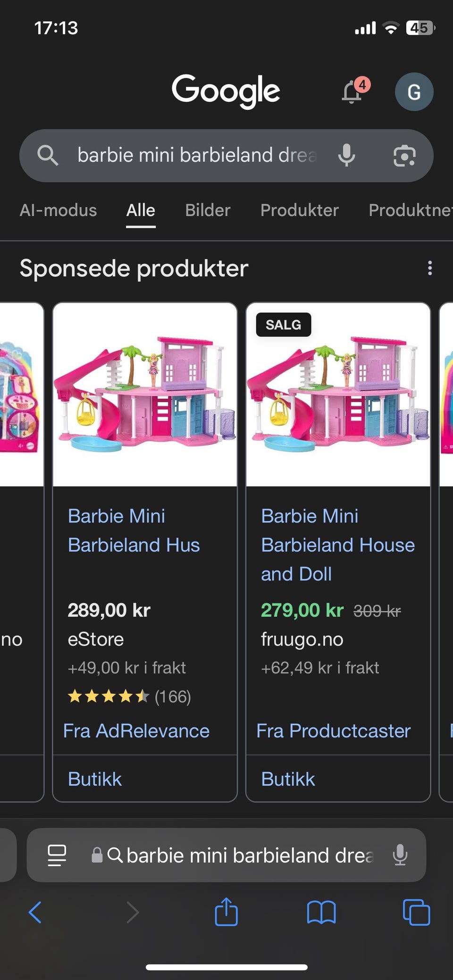453x980 pixels.
Task: Open Barbie Mini Barbieland House and Doll link
Action: (338, 545)
